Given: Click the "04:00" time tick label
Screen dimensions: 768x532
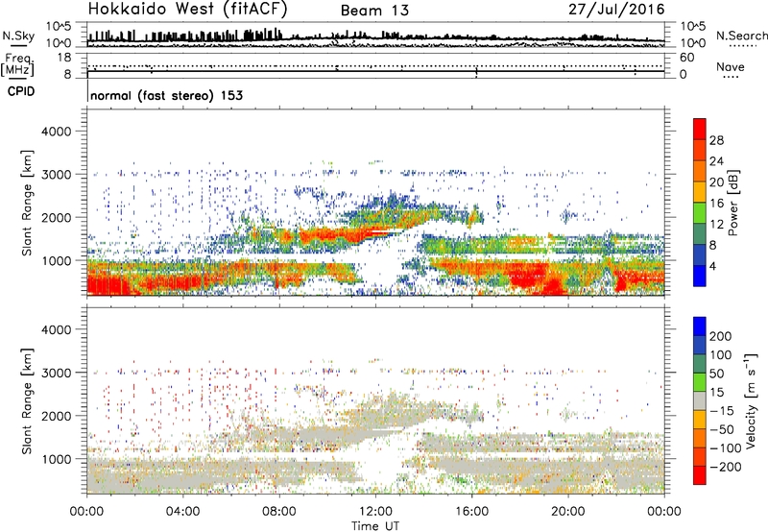Looking at the screenshot, I should click(182, 512).
